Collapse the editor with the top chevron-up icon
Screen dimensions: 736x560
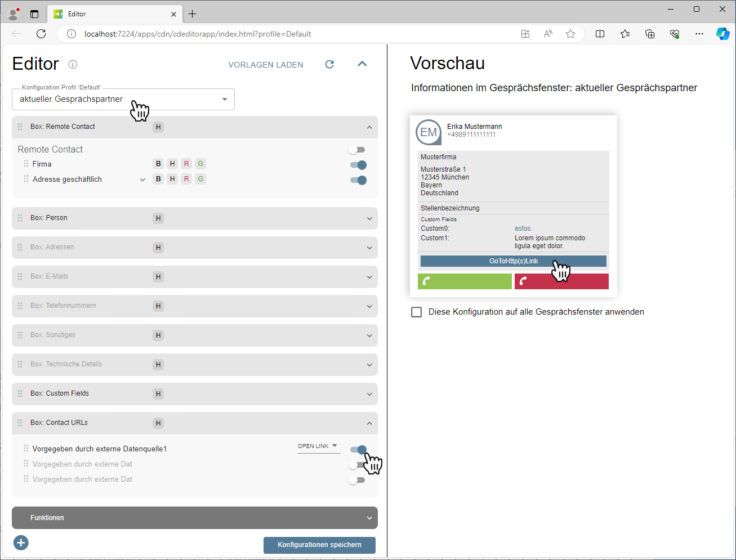(x=362, y=64)
